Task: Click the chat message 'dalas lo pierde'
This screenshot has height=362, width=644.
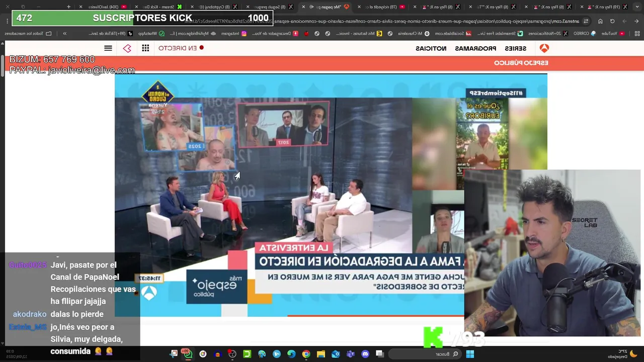Action: [77, 314]
